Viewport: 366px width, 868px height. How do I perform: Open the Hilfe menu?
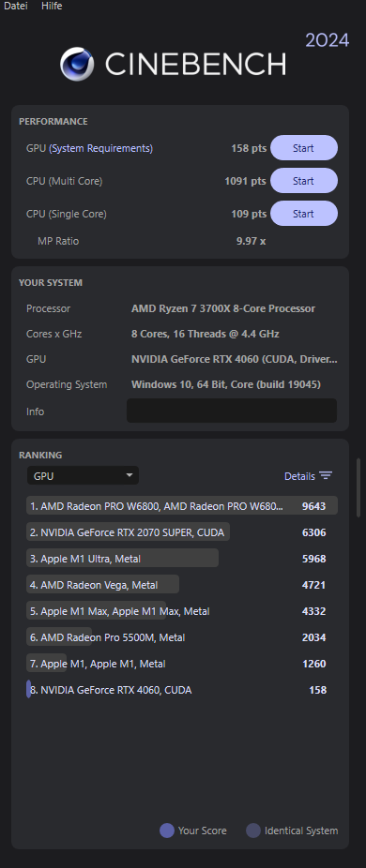click(x=52, y=6)
